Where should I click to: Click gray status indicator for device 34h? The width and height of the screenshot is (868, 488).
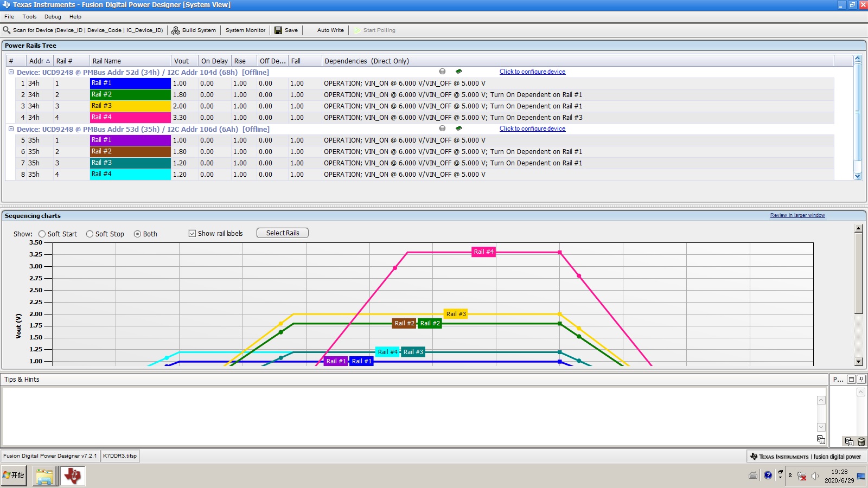pyautogui.click(x=442, y=72)
